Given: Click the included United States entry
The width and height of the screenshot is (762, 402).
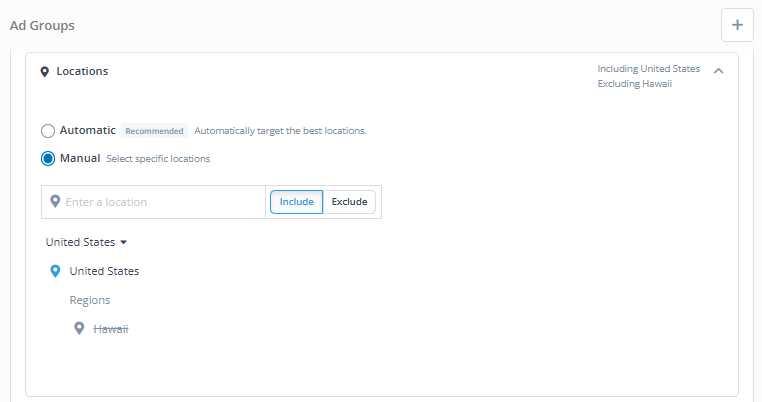Looking at the screenshot, I should 104,271.
